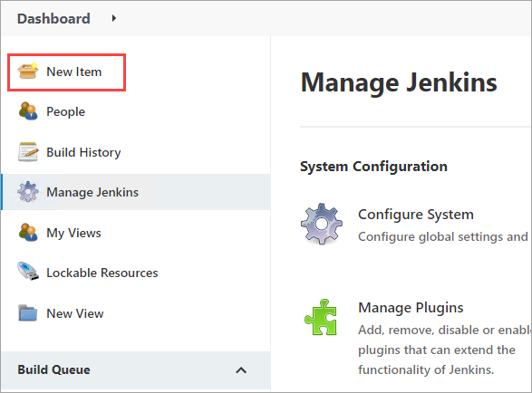Click the Build History notepad icon
The width and height of the screenshot is (532, 393).
pos(27,151)
